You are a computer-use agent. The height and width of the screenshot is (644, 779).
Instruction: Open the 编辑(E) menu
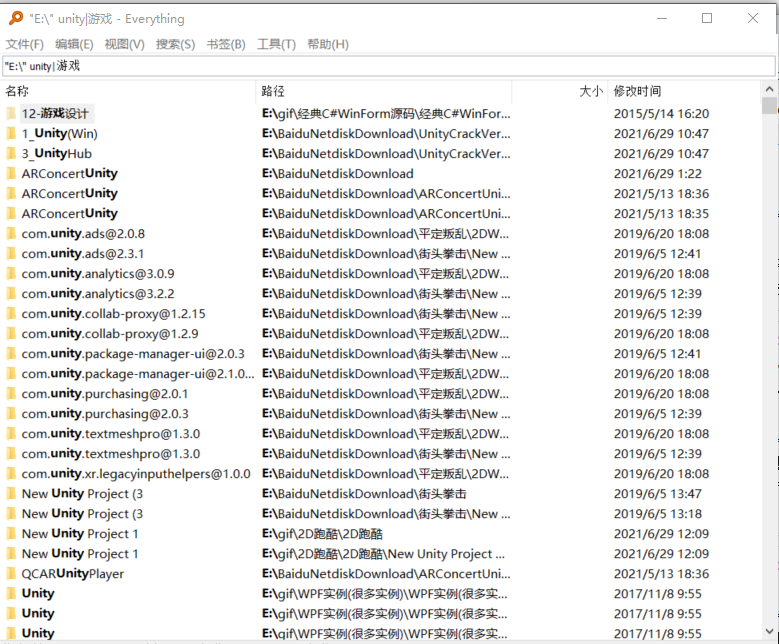click(x=74, y=44)
